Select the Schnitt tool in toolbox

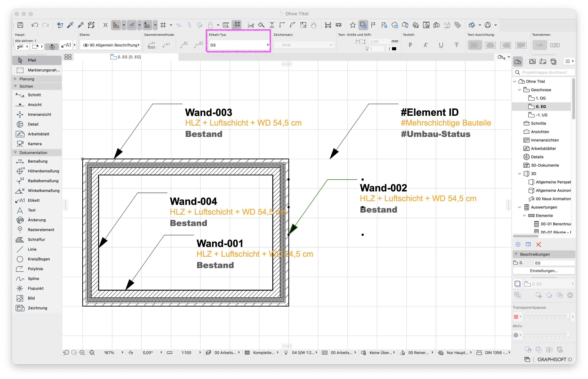pyautogui.click(x=37, y=95)
